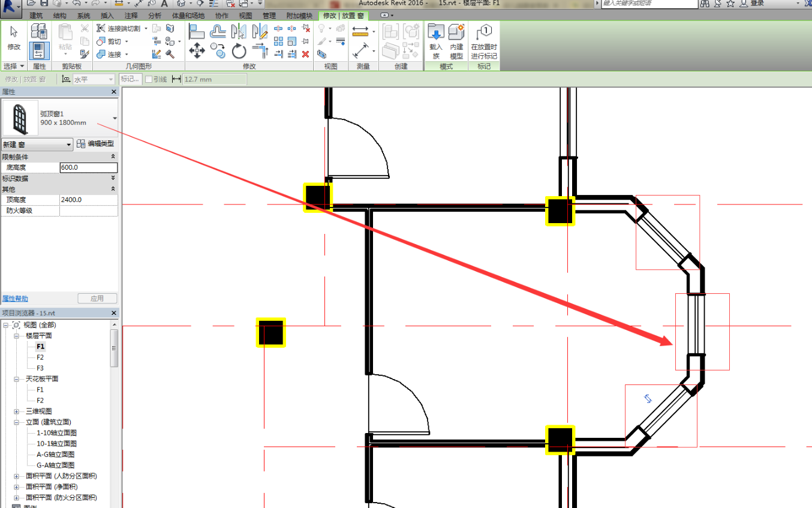This screenshot has width=812, height=508.
Task: Click the Load Family (载入族) icon
Action: tap(436, 41)
